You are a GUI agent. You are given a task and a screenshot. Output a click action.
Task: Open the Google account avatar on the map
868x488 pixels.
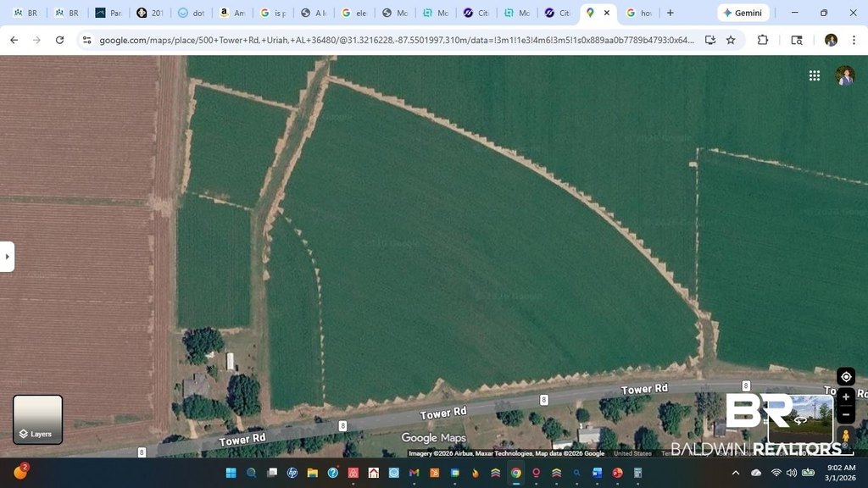coord(845,75)
